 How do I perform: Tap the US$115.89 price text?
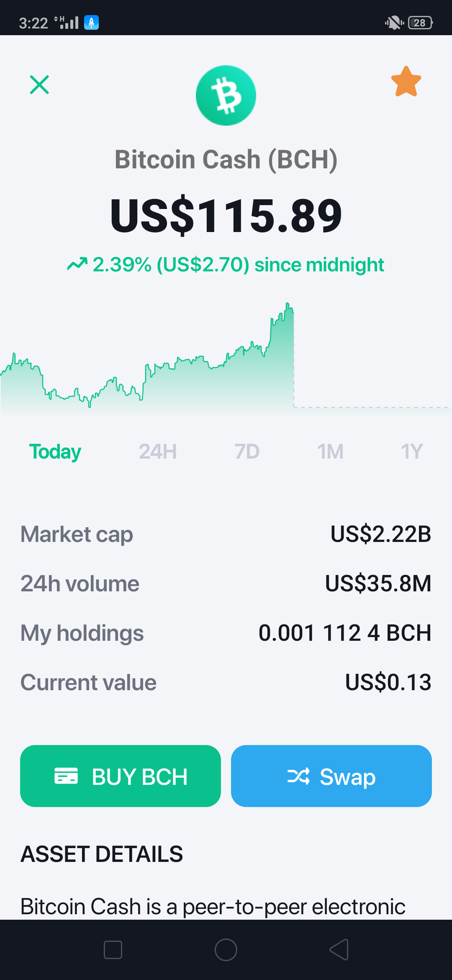coord(226,216)
